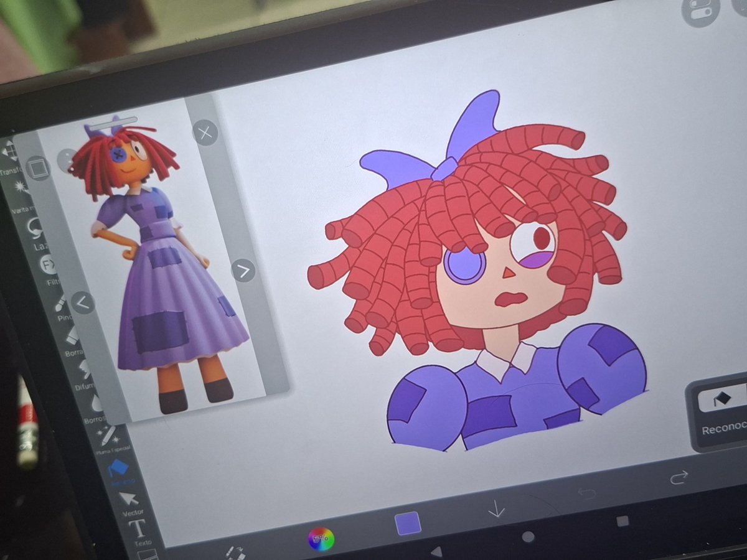Close the reference image window
Viewport: 747px width, 560px height.
coord(205,133)
